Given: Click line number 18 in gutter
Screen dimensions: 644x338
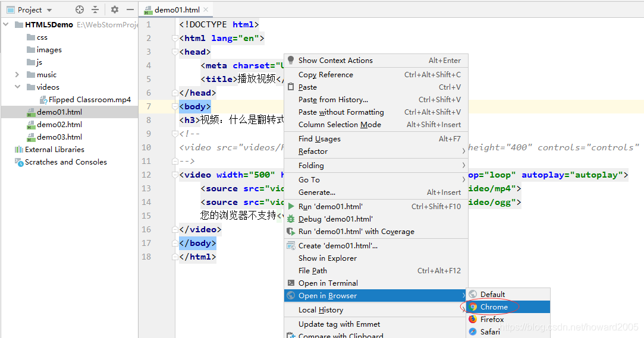Looking at the screenshot, I should [146, 257].
